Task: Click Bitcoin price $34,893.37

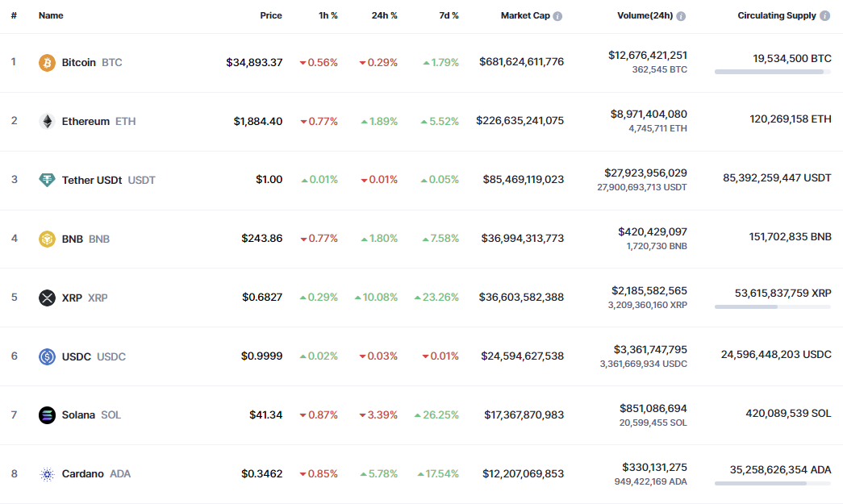Action: (254, 62)
